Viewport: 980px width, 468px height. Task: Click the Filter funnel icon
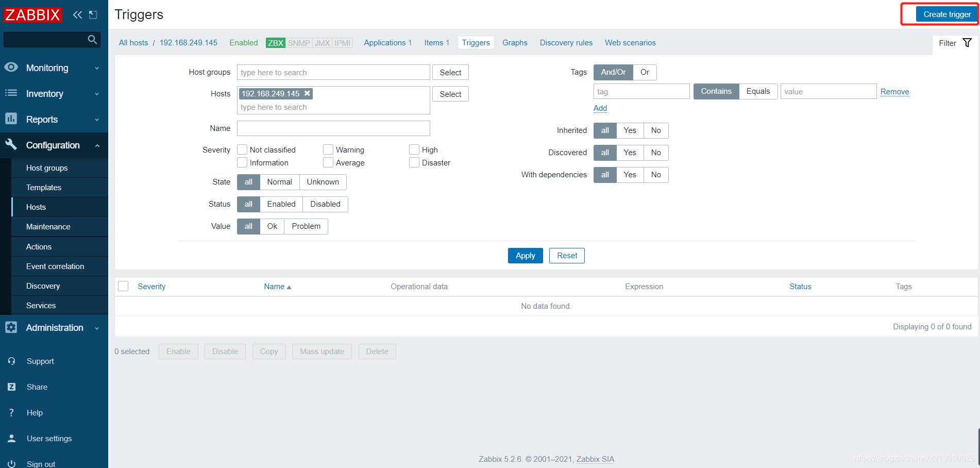[x=967, y=43]
